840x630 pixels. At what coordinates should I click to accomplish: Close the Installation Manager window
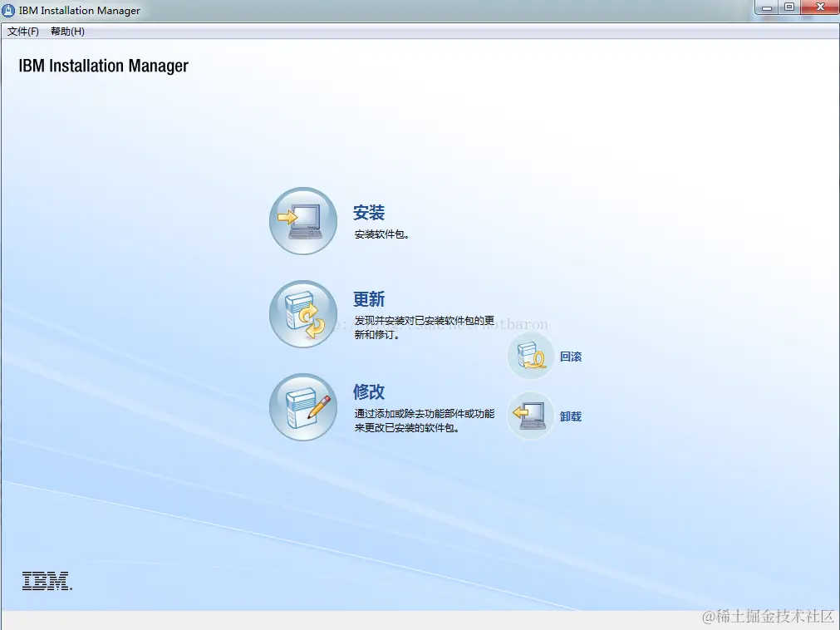(x=819, y=7)
